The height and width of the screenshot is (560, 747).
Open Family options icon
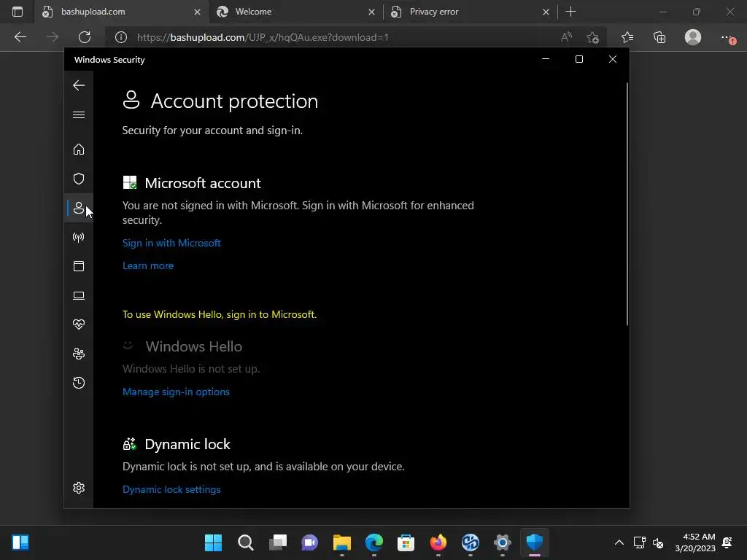click(x=79, y=354)
